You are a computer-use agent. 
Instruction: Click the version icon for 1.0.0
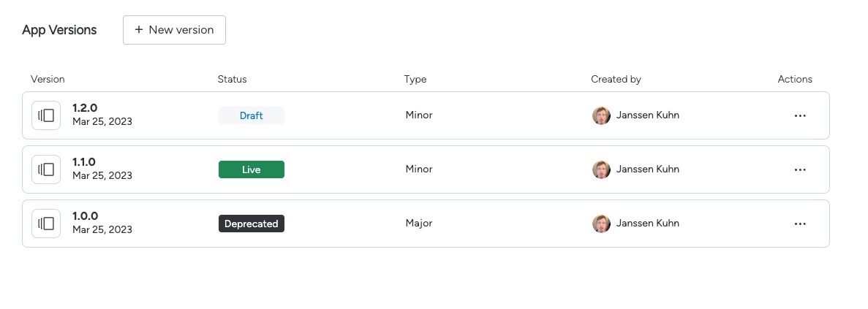click(46, 224)
